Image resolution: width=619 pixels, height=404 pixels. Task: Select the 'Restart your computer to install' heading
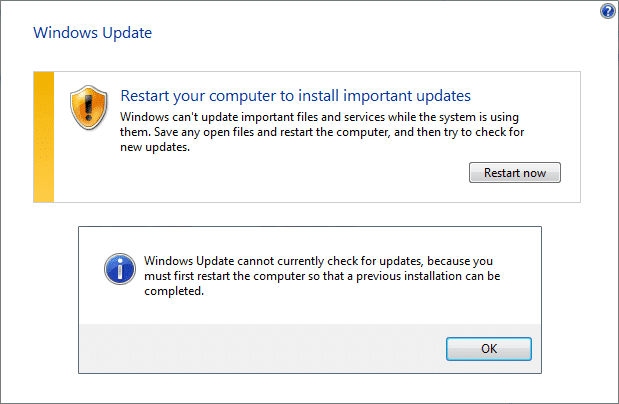(x=295, y=96)
